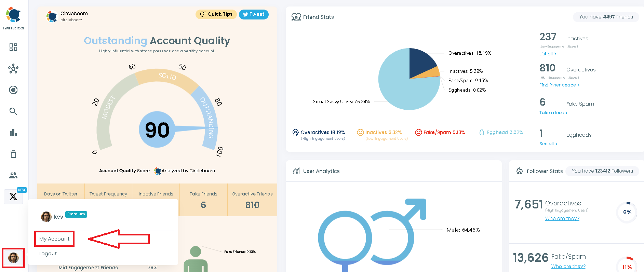Open the See all eggheads link
Screen dimensions: 644x272
[x=548, y=144]
